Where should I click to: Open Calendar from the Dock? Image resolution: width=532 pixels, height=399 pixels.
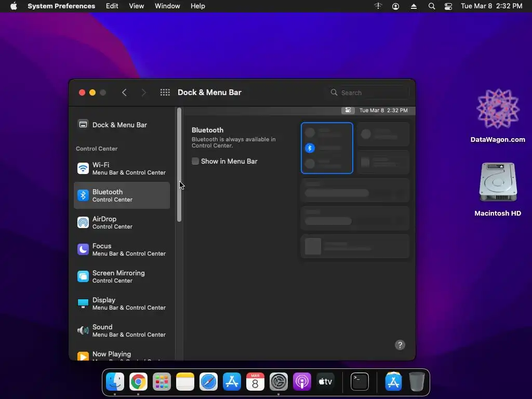coord(255,382)
